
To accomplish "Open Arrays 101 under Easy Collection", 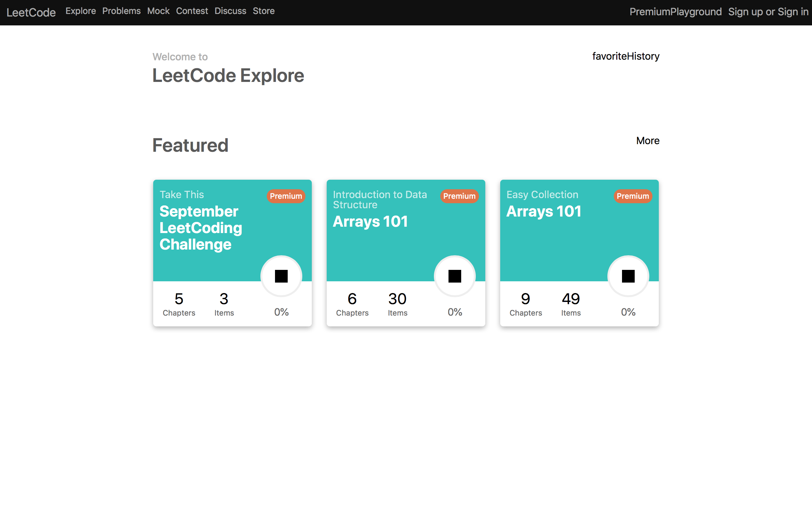I will (x=544, y=211).
